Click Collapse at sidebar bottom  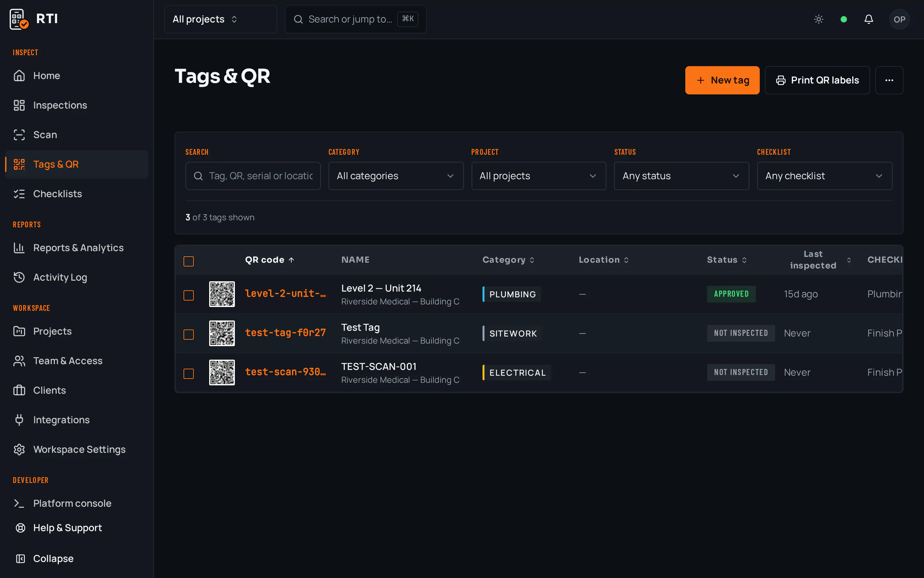[x=77, y=558]
